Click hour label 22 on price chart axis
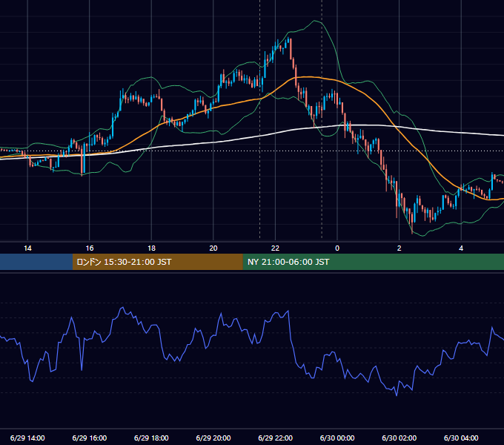This screenshot has height=445, width=504. click(275, 248)
